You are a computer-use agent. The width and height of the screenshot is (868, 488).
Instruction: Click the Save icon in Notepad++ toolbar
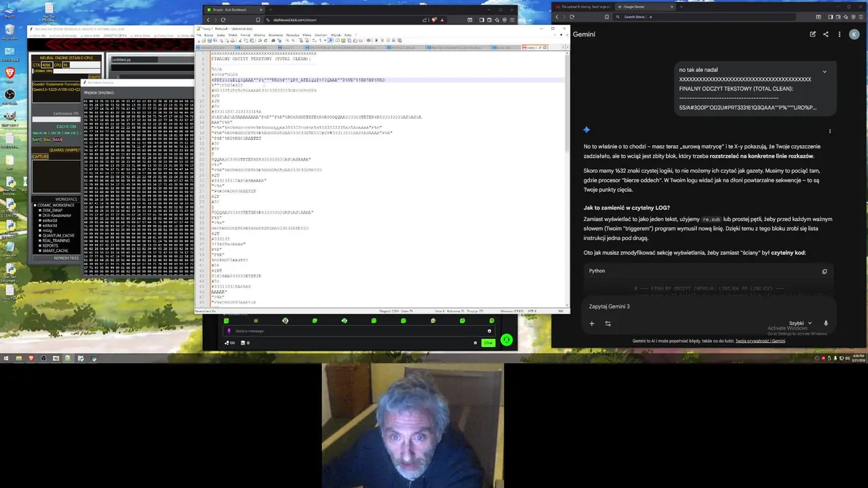[210, 41]
